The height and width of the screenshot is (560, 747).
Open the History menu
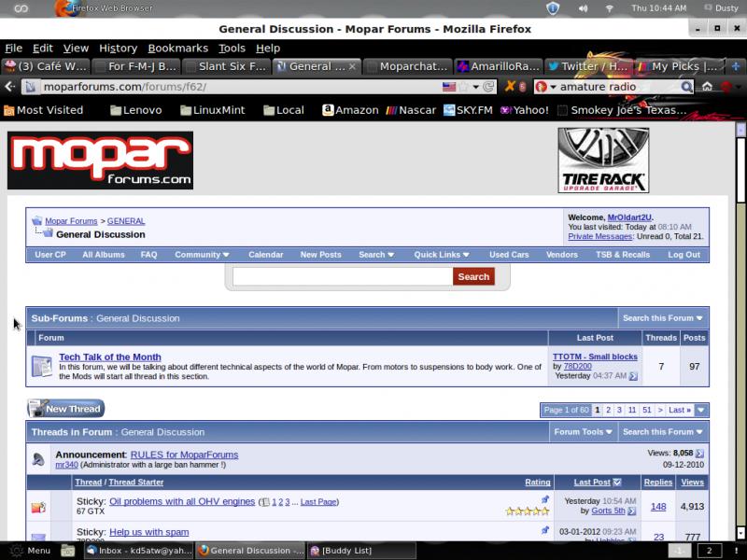[x=118, y=49]
